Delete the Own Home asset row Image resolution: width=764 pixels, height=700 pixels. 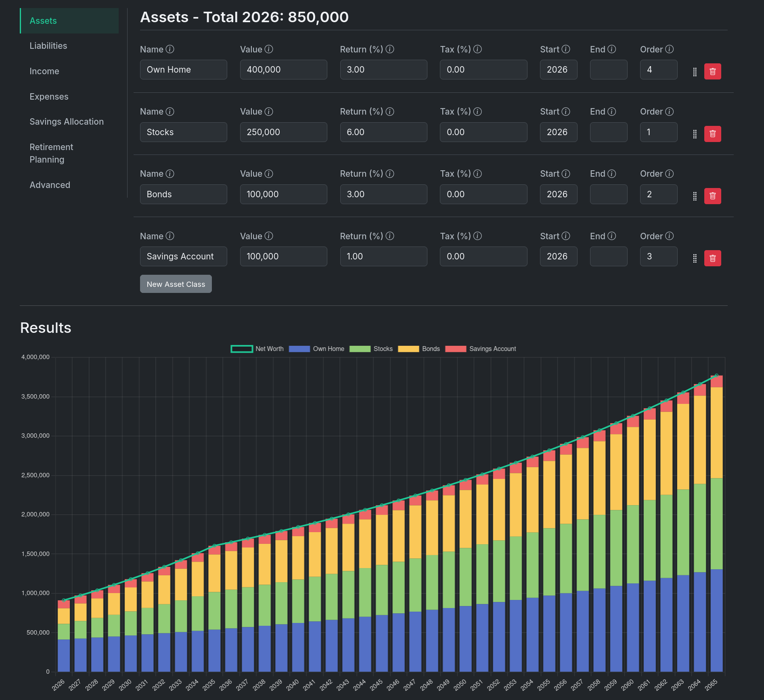712,71
